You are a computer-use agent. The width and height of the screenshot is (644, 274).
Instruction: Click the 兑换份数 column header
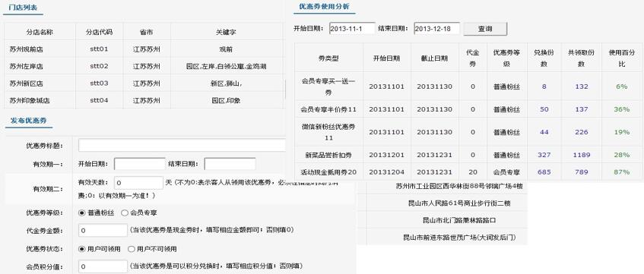[544, 58]
